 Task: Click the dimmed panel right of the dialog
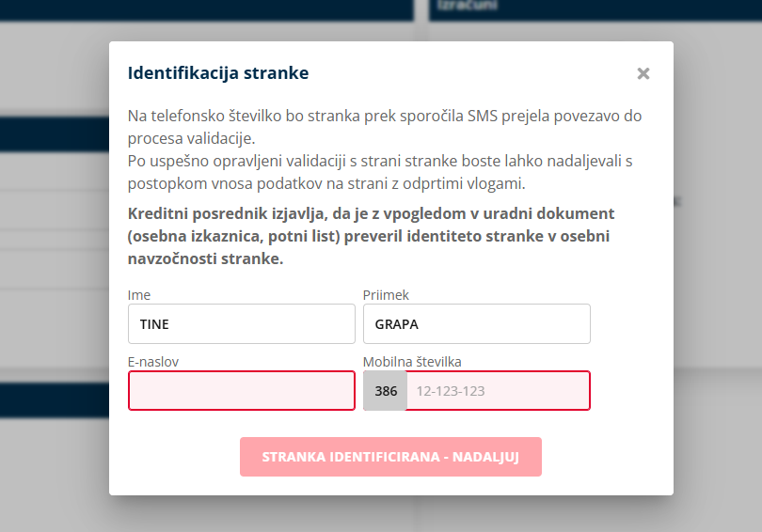click(x=718, y=282)
